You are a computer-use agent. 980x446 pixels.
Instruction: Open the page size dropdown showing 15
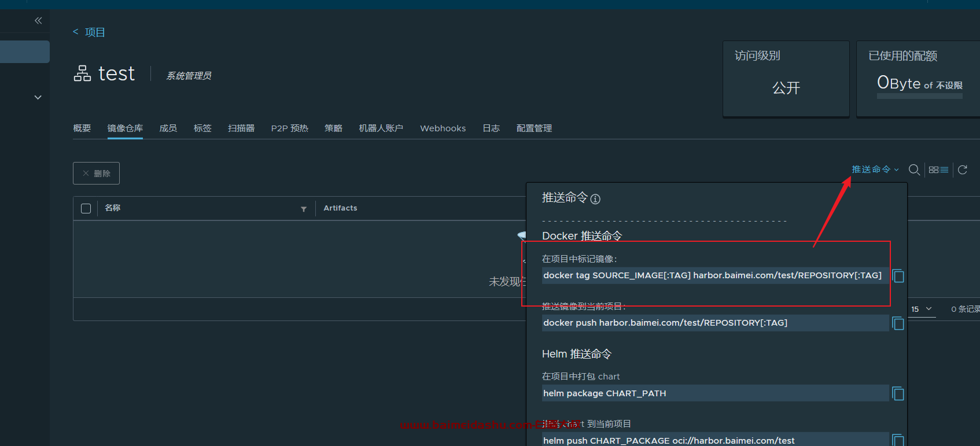(x=922, y=309)
